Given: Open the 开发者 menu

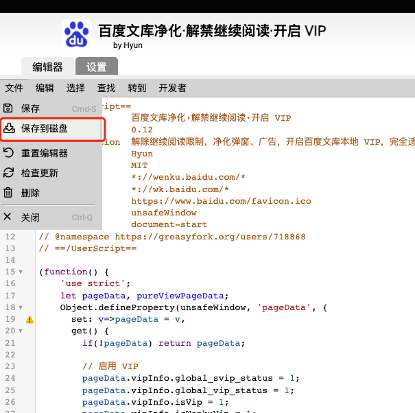Looking at the screenshot, I should tap(172, 88).
